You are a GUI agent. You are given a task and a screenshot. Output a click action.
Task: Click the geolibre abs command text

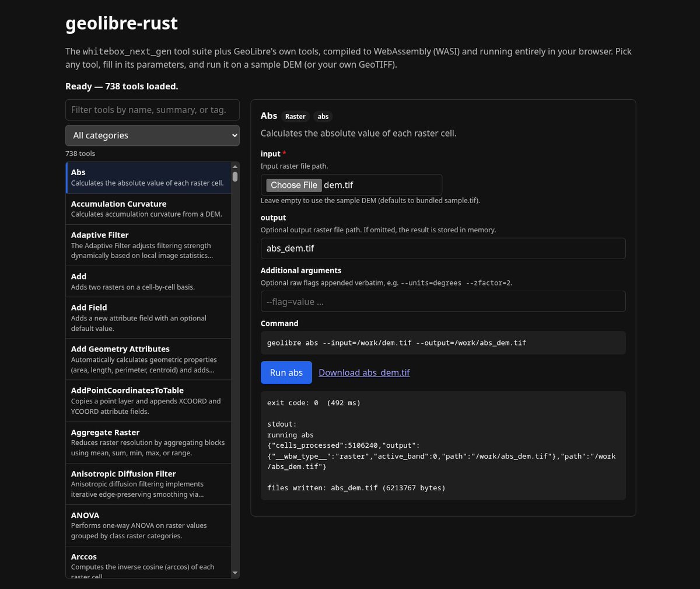point(397,343)
